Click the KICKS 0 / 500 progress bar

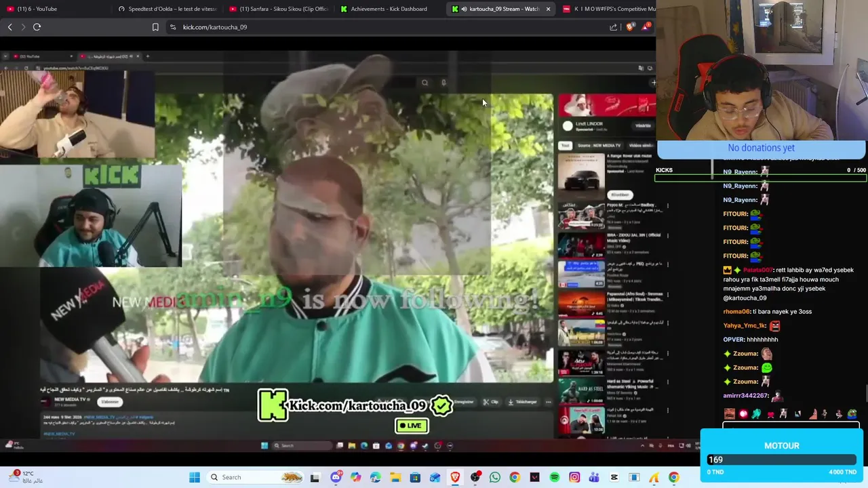coord(760,178)
